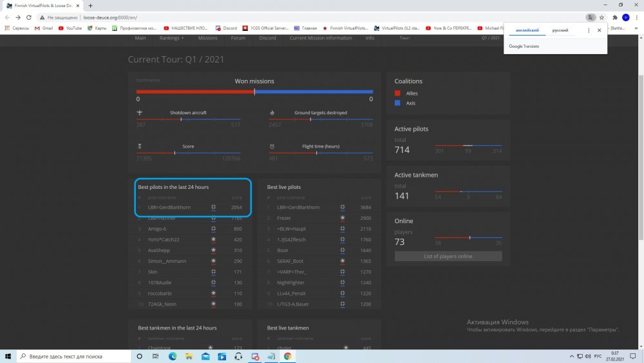Screen dimensions: 644x363
Task: Open Microsoft Edge from the taskbar
Action: click(173, 356)
